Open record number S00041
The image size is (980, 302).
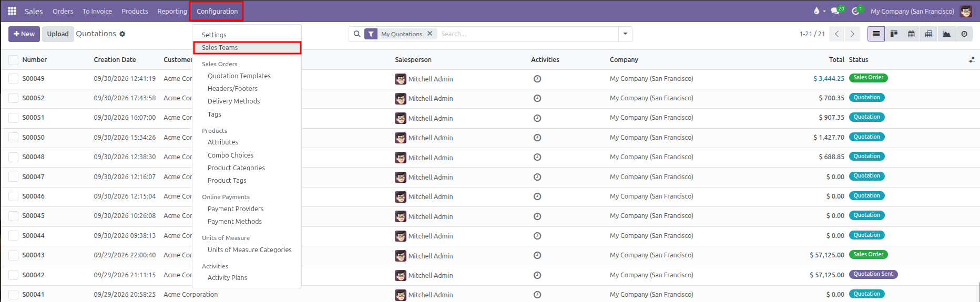34,295
